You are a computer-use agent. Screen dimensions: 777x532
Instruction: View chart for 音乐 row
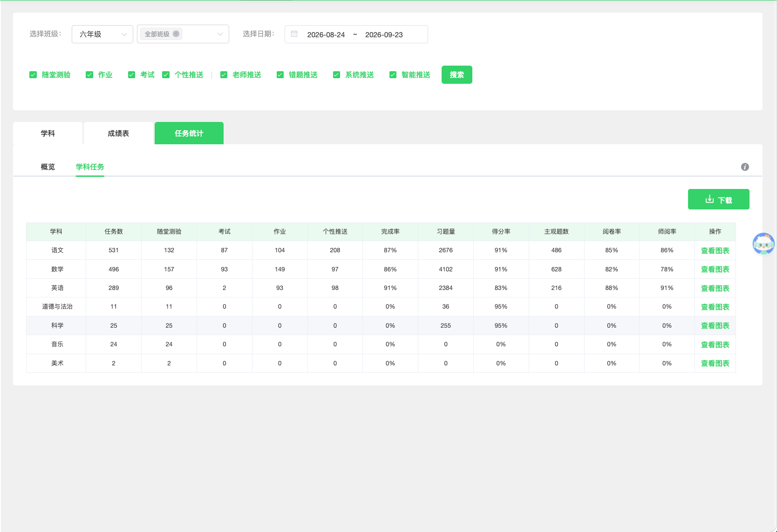click(715, 345)
